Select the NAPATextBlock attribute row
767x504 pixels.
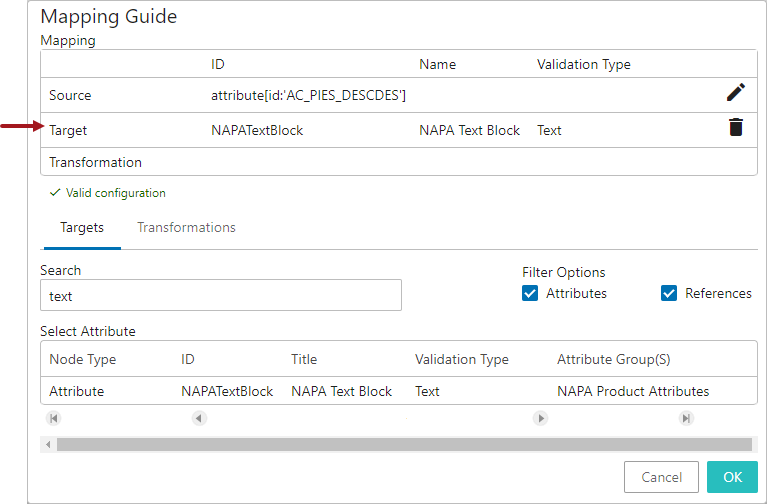[399, 390]
